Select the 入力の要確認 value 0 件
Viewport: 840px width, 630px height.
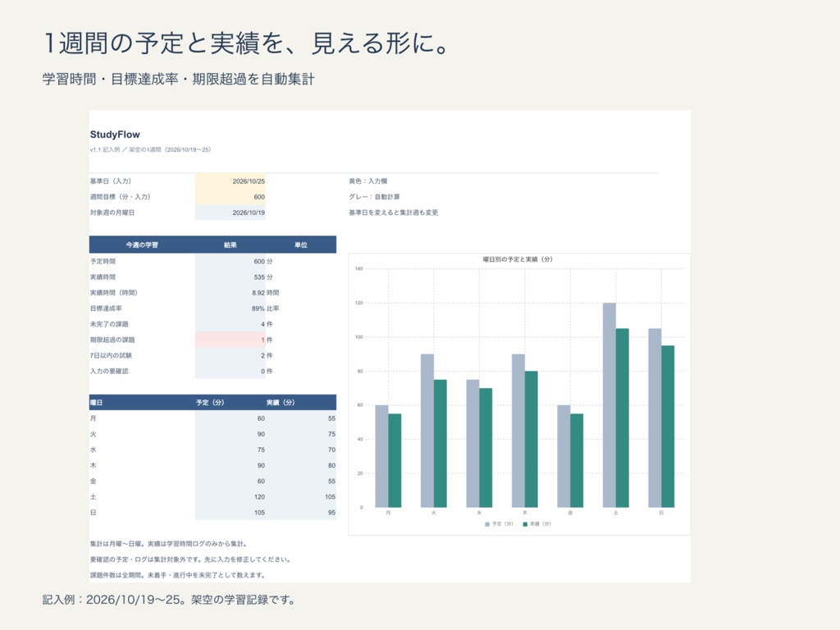point(231,371)
